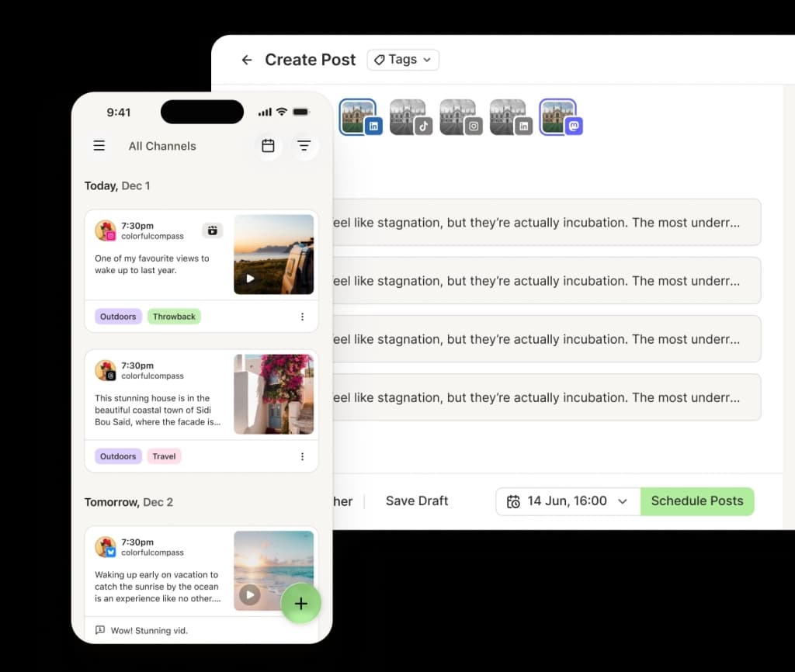The image size is (795, 672).
Task: Open the filter options on the phone
Action: [x=304, y=146]
